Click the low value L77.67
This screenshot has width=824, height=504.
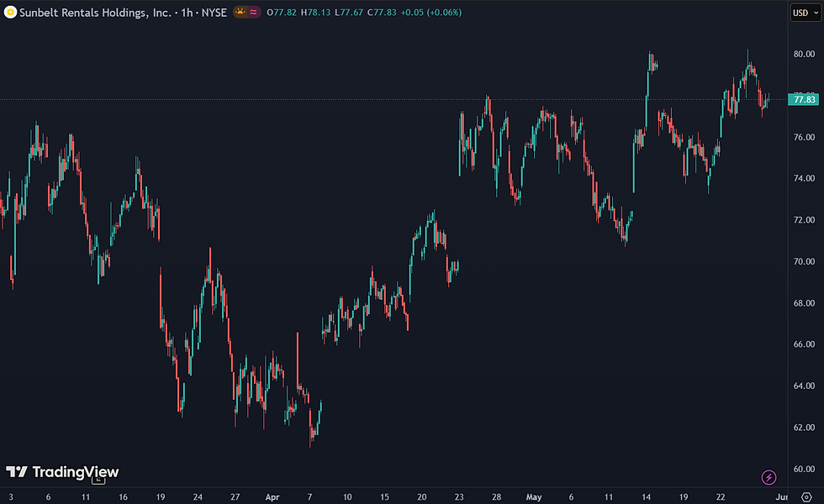point(349,13)
